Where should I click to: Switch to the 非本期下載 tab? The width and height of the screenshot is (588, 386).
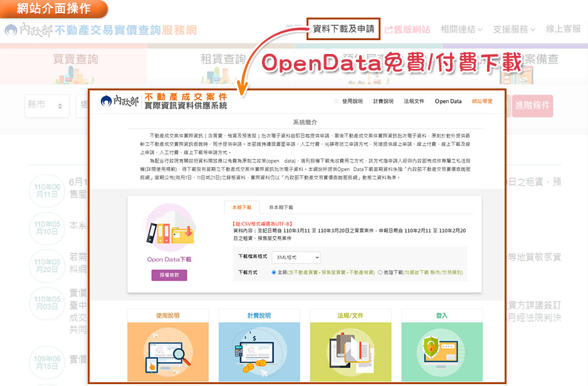tap(281, 207)
